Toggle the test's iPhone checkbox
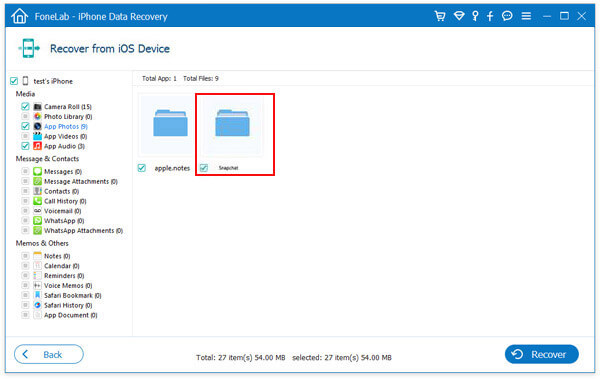 [x=14, y=81]
